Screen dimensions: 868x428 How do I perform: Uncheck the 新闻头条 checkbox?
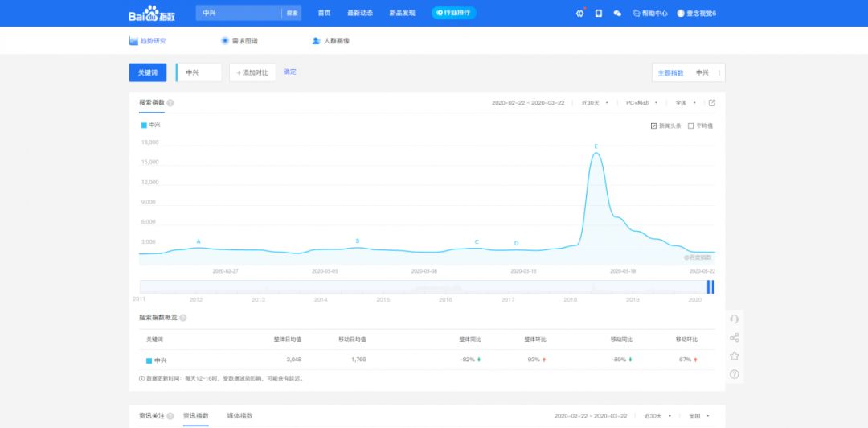pyautogui.click(x=653, y=126)
